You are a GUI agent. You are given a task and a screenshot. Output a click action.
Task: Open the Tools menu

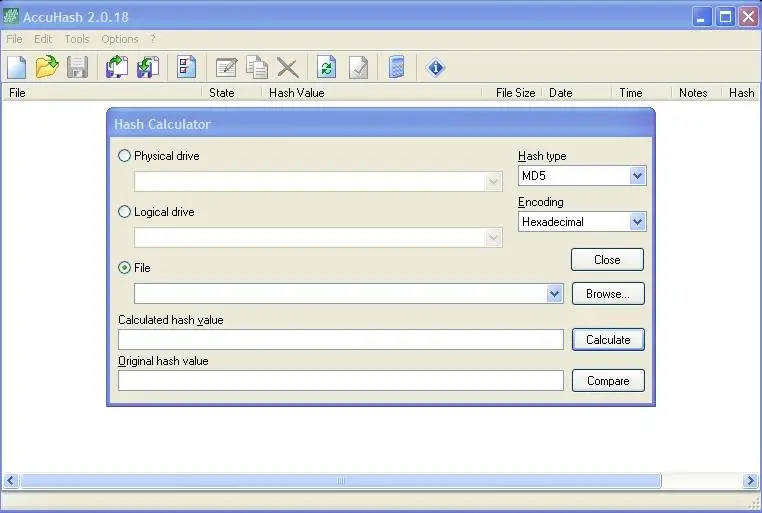[x=77, y=39]
